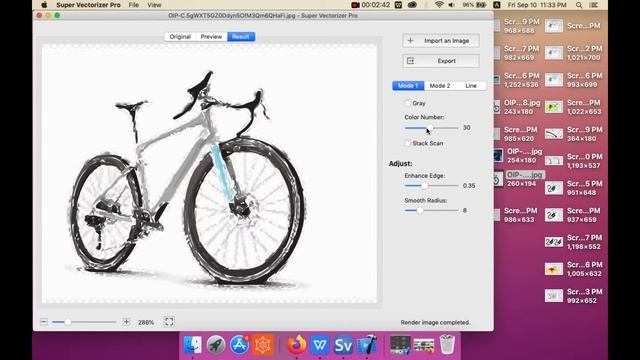Click the Creative Cloud menu bar icon
The image size is (640, 360).
(x=412, y=5)
